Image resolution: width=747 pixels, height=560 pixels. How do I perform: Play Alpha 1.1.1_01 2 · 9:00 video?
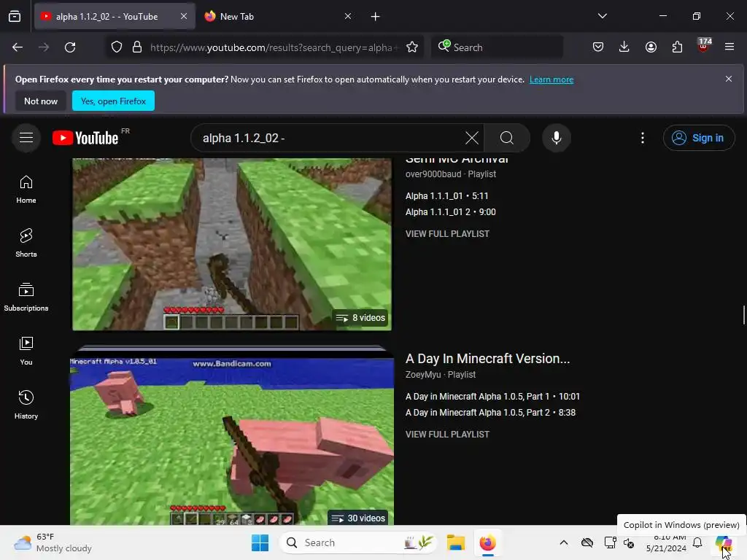[451, 212]
